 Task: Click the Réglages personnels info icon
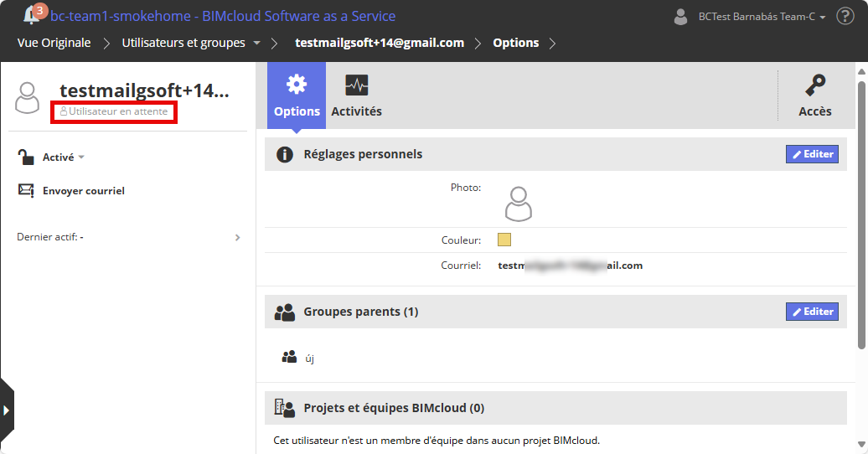[285, 154]
